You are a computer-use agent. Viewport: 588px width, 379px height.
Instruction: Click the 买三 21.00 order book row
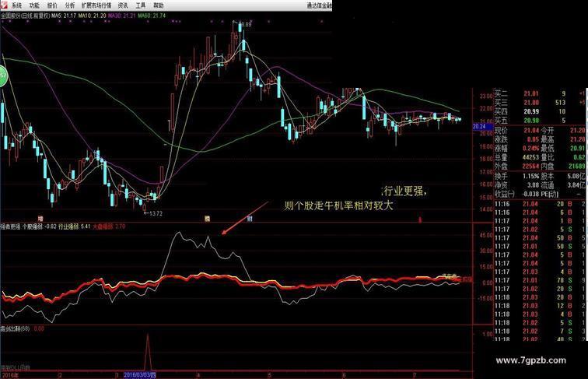539,103
